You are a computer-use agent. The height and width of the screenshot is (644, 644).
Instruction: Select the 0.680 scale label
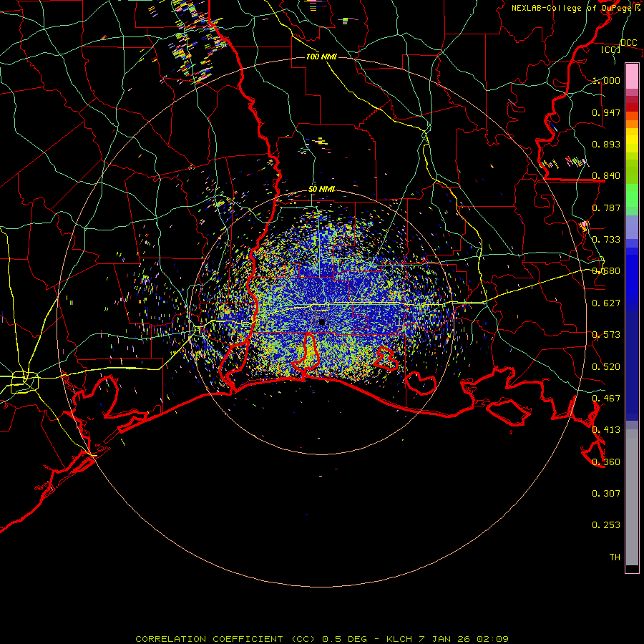(606, 271)
